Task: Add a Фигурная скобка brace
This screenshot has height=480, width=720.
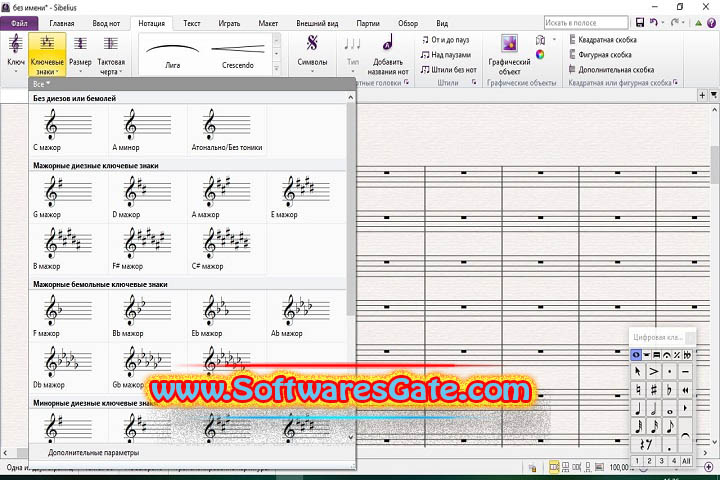Action: tap(600, 55)
